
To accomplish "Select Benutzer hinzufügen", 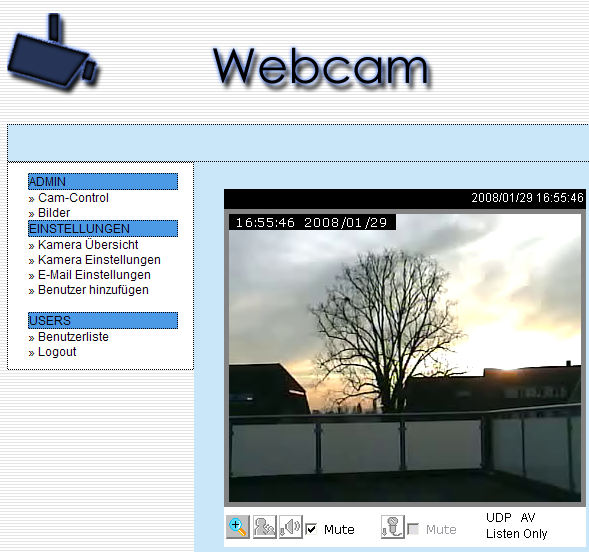I will (x=93, y=290).
